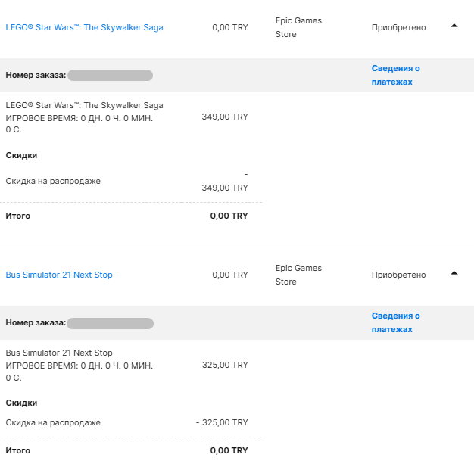Click 'Скидка на распродаже' under the Bus Simulator order
The image size is (474, 476).
[x=53, y=422]
